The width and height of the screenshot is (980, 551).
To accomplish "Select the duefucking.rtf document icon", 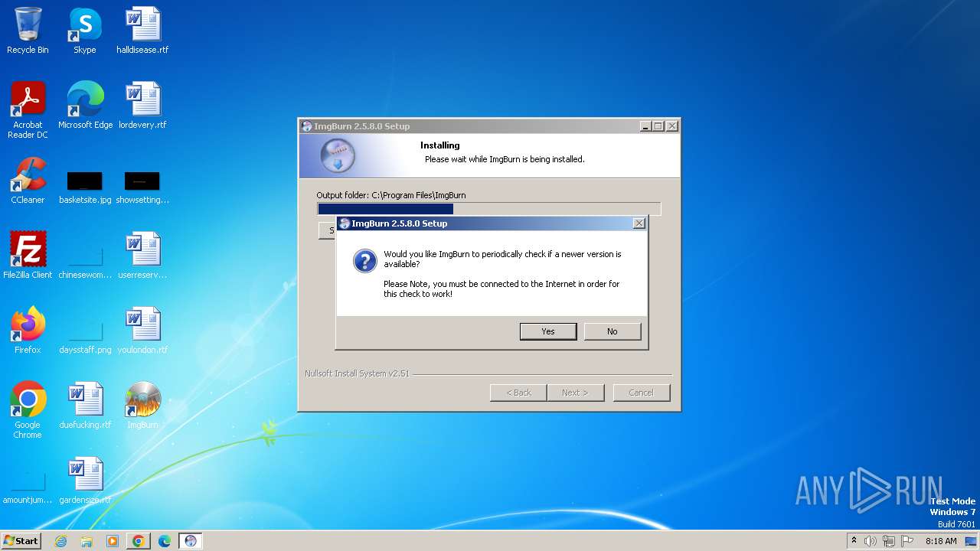I will (x=85, y=406).
